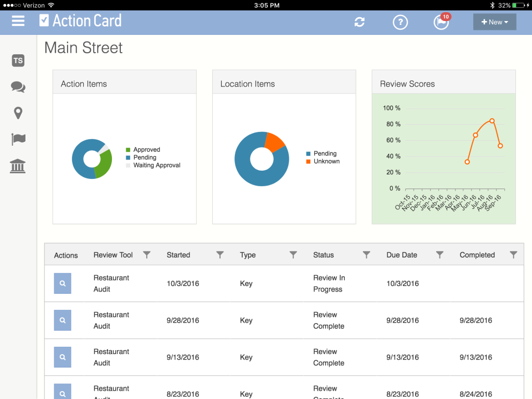Click the Main Street location title
Screen dimensions: 532x399
(83, 48)
